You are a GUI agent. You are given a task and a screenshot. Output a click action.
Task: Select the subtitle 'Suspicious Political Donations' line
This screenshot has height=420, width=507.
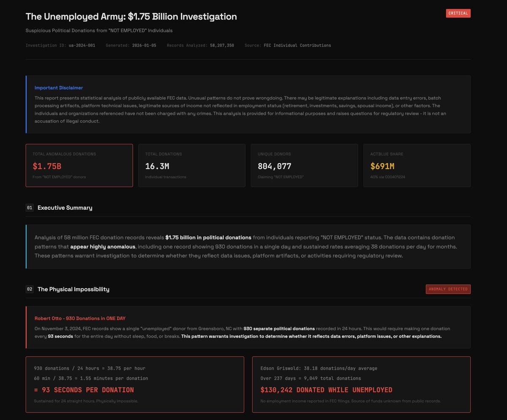(99, 30)
